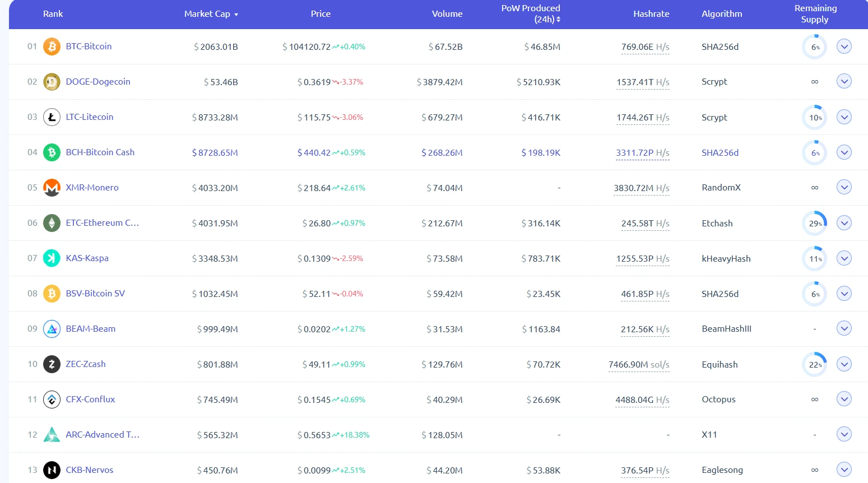Click the Volume column header
Image resolution: width=868 pixels, height=483 pixels.
[x=447, y=14]
